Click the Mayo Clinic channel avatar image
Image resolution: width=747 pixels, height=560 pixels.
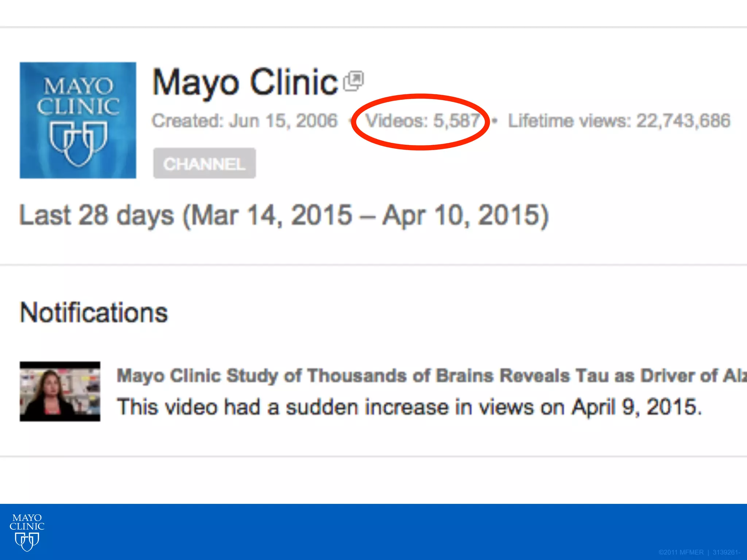78,120
